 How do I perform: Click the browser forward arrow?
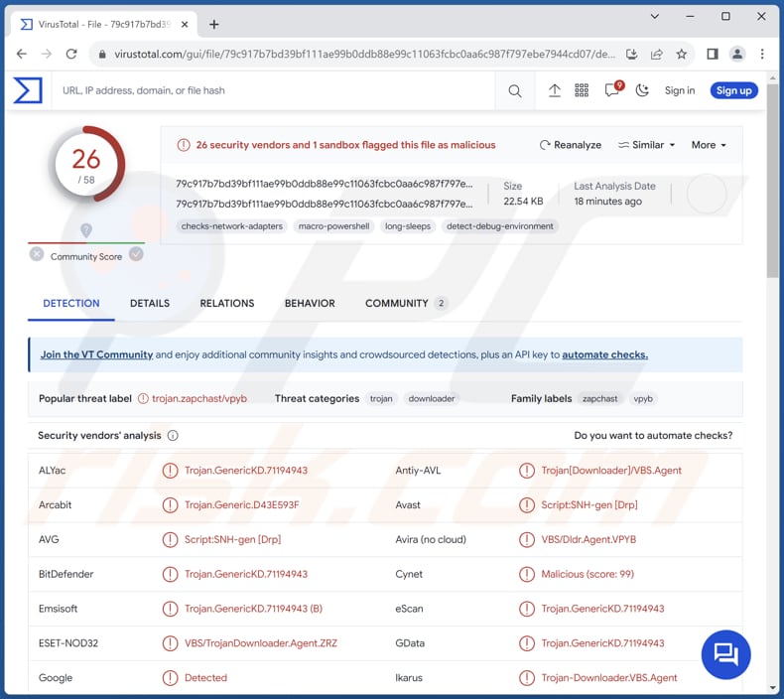(47, 54)
